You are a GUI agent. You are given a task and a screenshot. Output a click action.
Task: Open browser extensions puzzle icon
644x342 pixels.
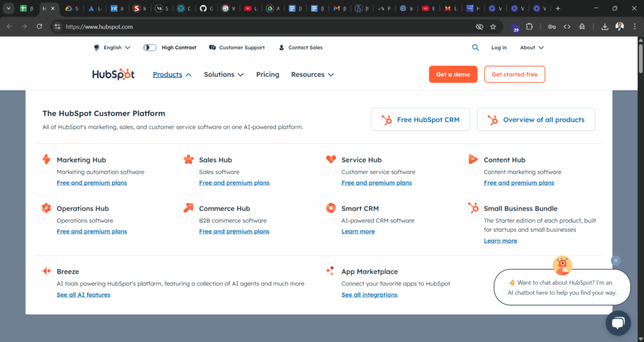pos(530,26)
